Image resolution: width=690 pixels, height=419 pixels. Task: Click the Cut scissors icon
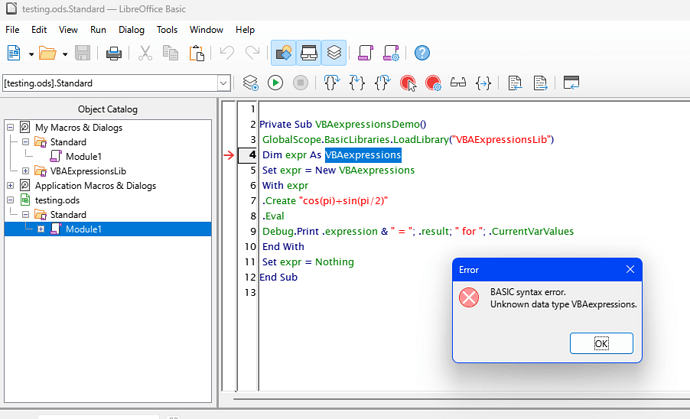[x=145, y=53]
